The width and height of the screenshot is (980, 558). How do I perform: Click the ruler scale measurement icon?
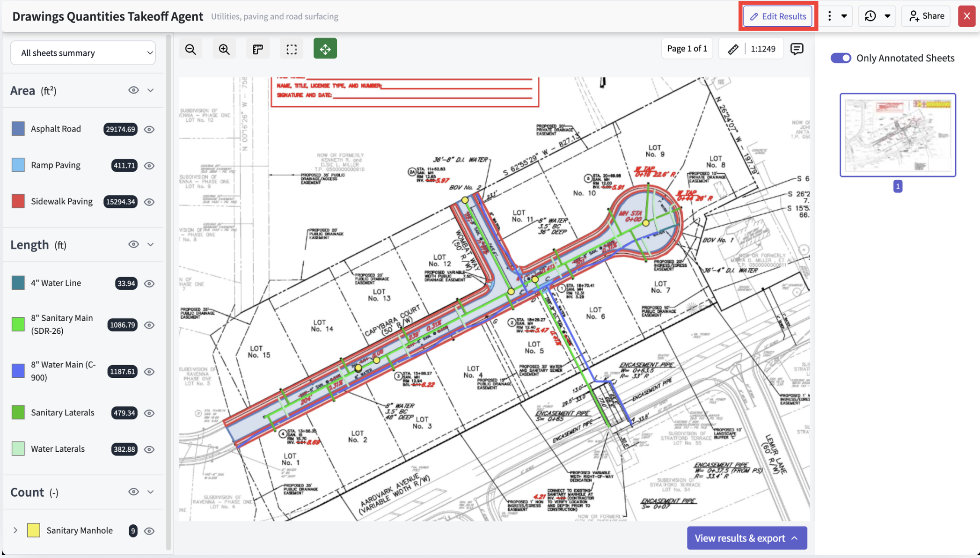[733, 49]
